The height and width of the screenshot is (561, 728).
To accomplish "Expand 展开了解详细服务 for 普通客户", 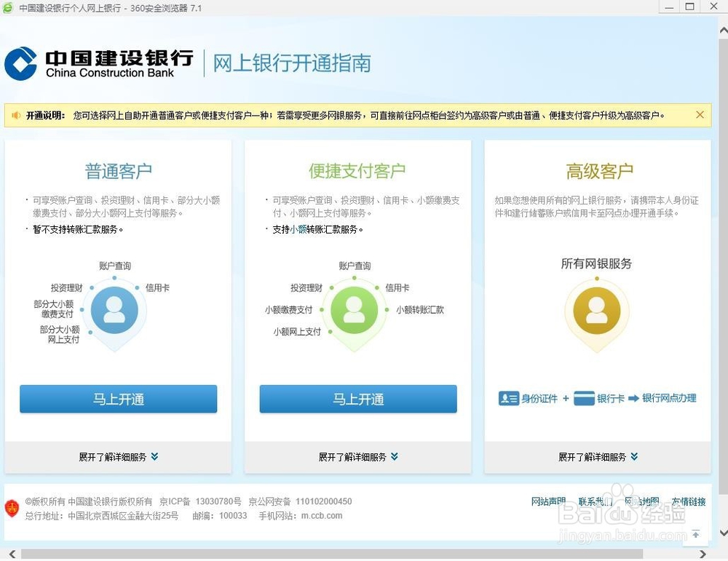I will (x=119, y=457).
